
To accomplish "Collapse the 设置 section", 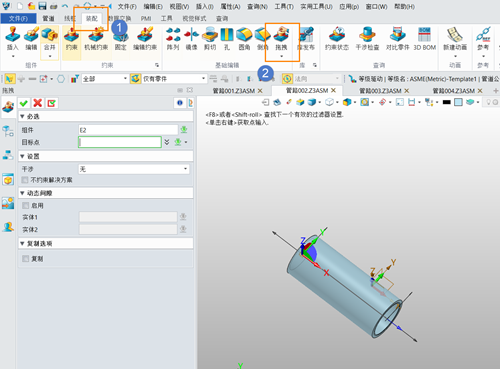I will point(22,156).
